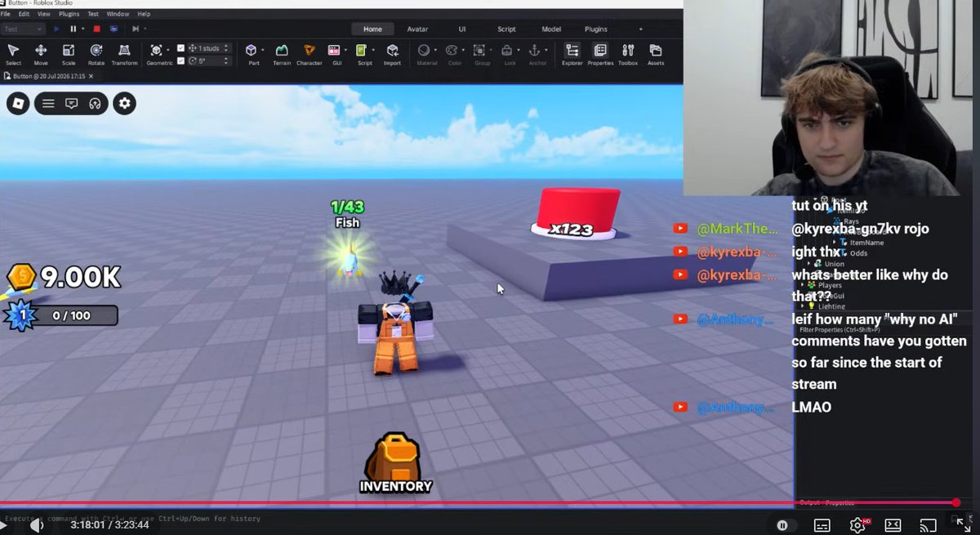Switch to the Script ribbon tab
Viewport: 980px width, 535px height.
506,29
